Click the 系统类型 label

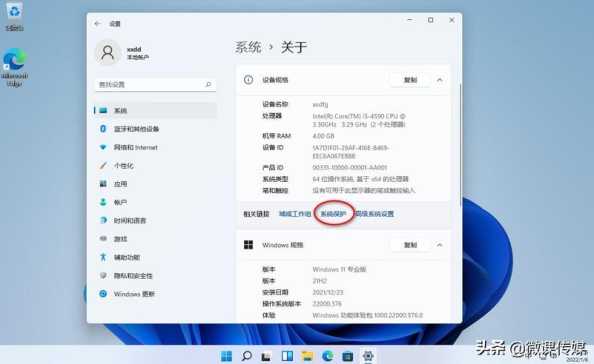coord(275,179)
